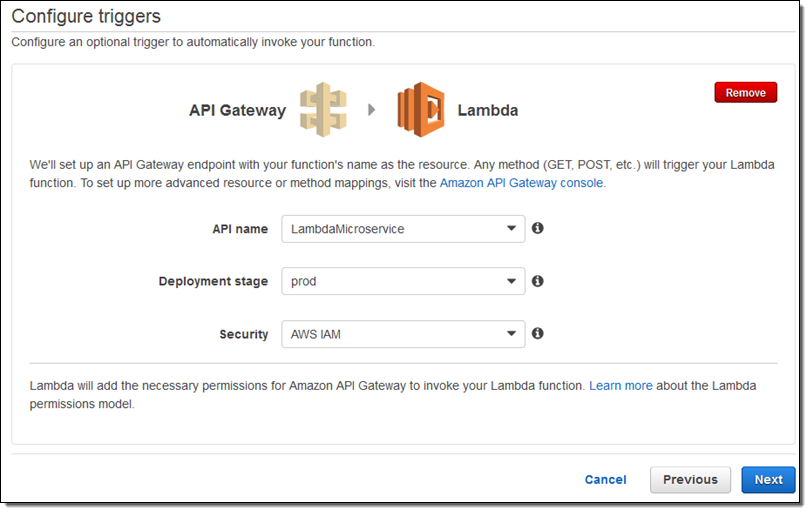Click the arrow between Gateway and Lambda icons
The width and height of the screenshot is (810, 513).
click(x=372, y=110)
